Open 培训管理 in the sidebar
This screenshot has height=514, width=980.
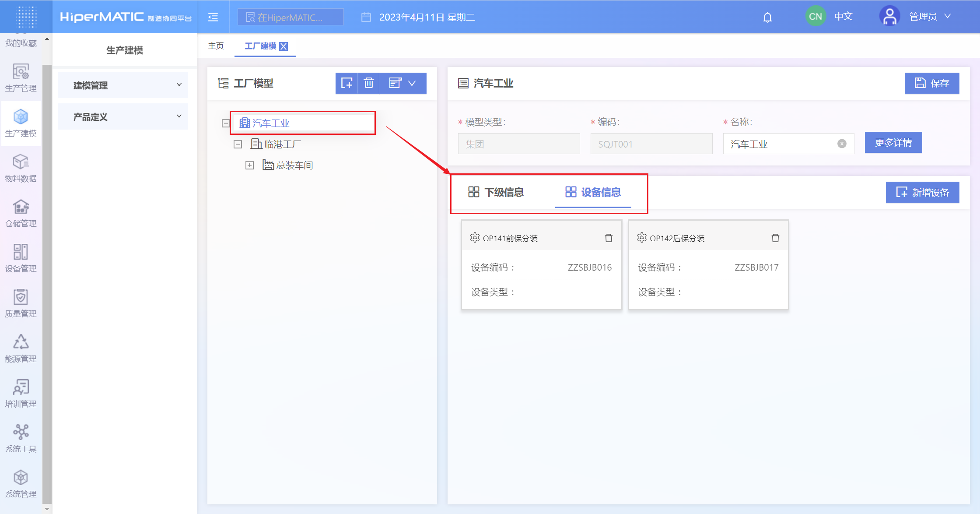pyautogui.click(x=21, y=394)
